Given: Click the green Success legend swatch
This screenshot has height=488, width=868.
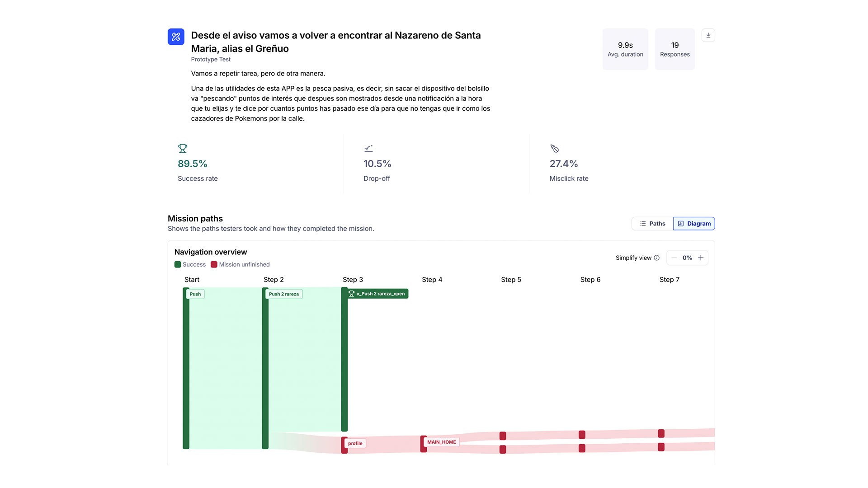Looking at the screenshot, I should tap(178, 265).
